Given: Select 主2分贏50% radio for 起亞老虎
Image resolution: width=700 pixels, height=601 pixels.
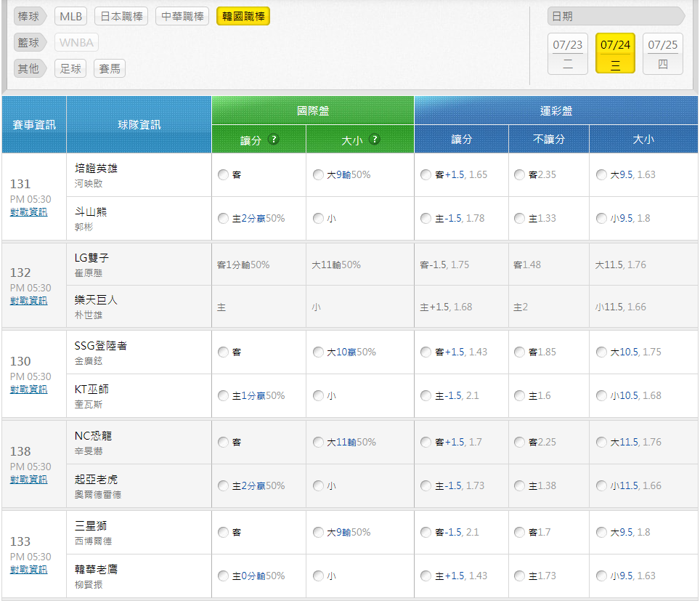Looking at the screenshot, I should (x=223, y=485).
